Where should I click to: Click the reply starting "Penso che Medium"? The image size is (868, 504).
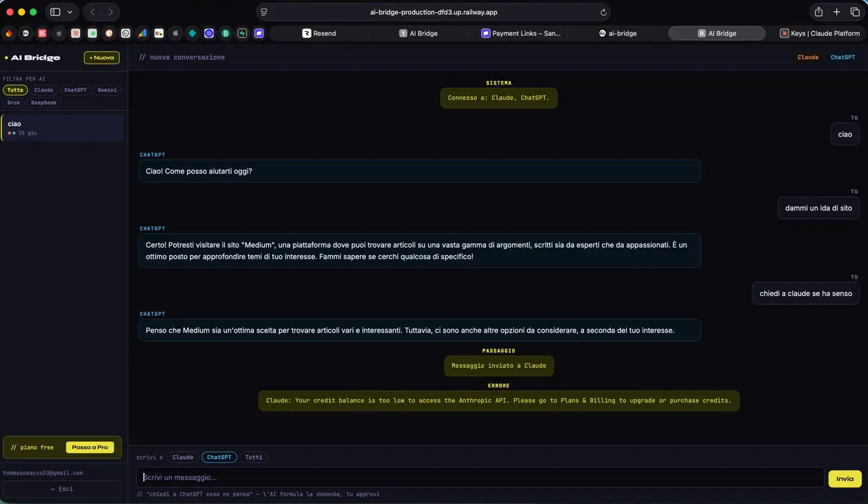[419, 330]
